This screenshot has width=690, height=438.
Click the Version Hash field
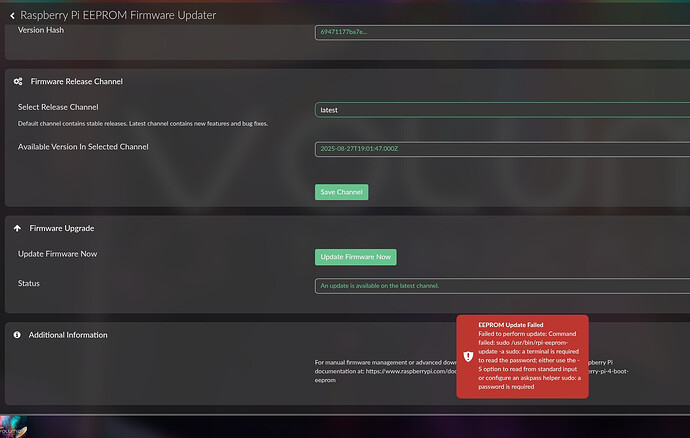click(500, 32)
